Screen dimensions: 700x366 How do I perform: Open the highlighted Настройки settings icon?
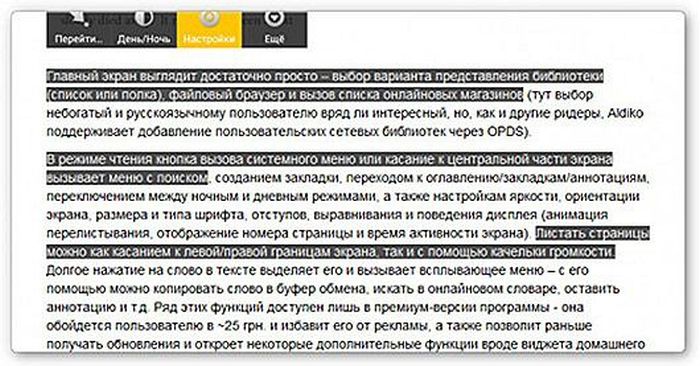(209, 18)
